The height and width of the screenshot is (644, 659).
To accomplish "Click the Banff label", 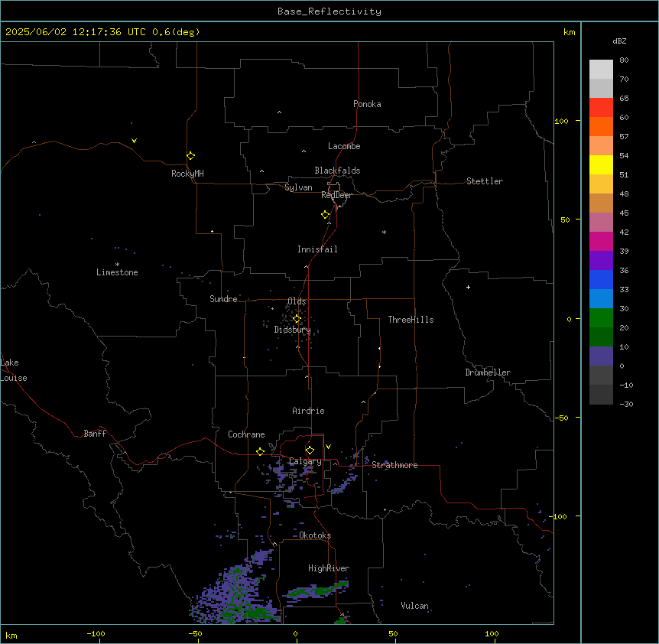I will pyautogui.click(x=95, y=434).
